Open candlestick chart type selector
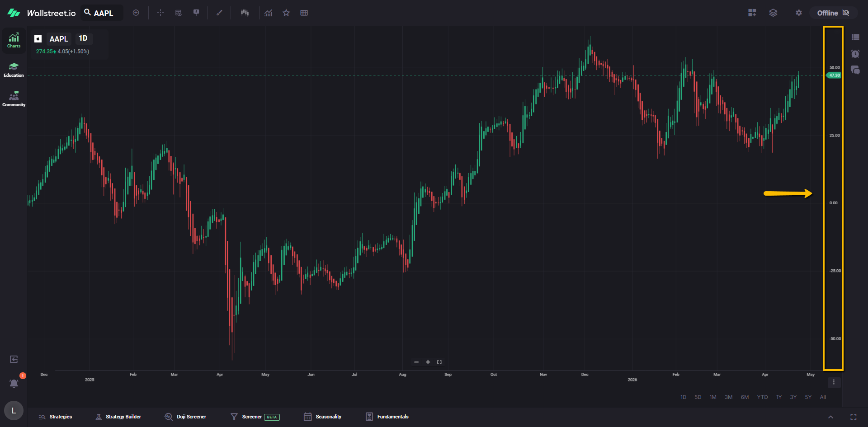868x427 pixels. point(245,13)
